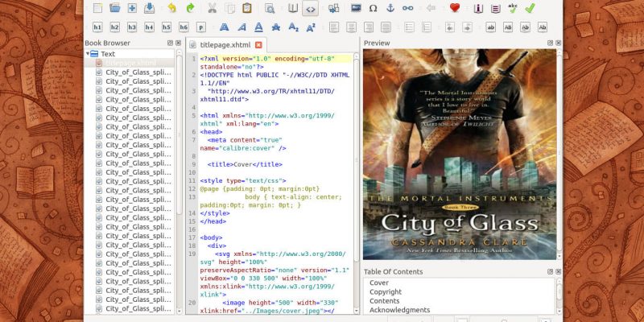Image resolution: width=644 pixels, height=322 pixels.
Task: Select titlepage.xhtml in Book Browser
Action: tap(129, 63)
